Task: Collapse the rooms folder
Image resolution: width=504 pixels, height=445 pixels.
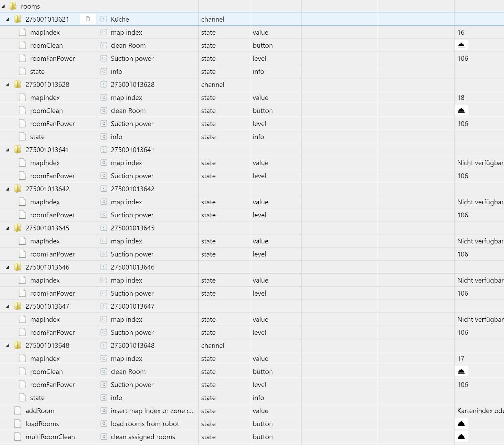Action: pyautogui.click(x=3, y=7)
